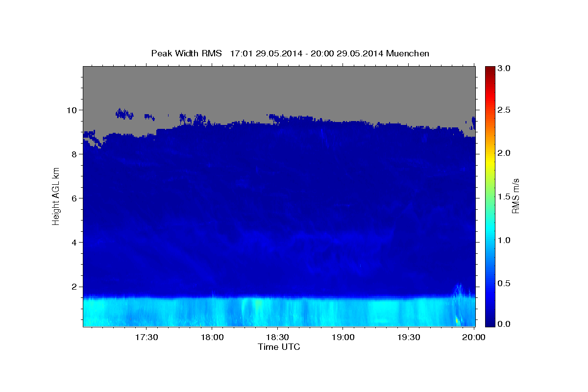
Task: Click the start date "17:01 29.05.2014" in title
Action: pos(265,53)
